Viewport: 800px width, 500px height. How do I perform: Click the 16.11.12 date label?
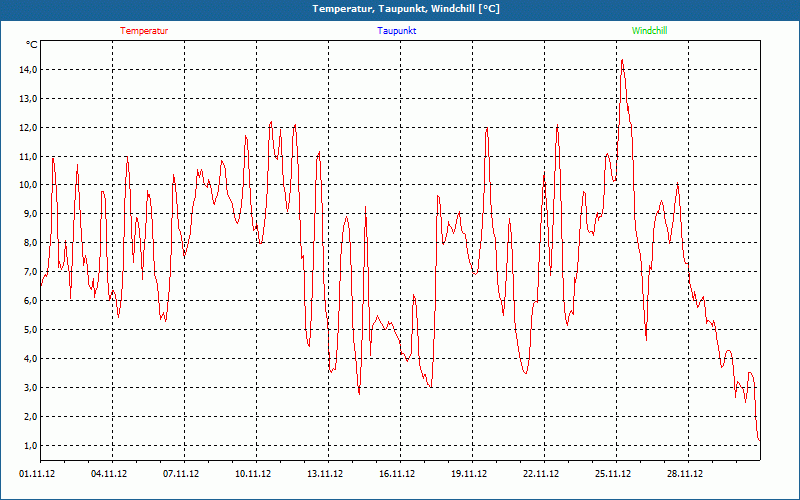[397, 474]
